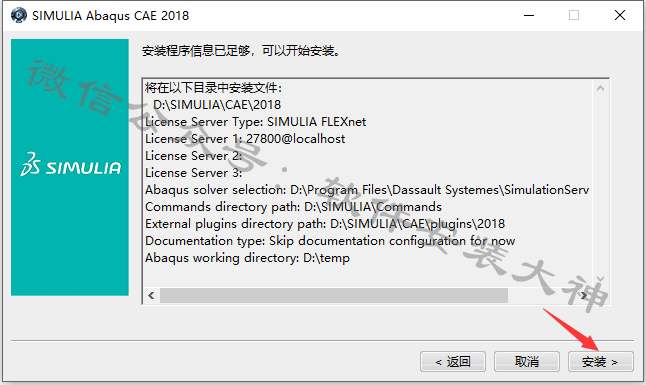This screenshot has width=646, height=385.
Task: Click the SIMULIA Abaqus app icon in title bar
Action: (x=19, y=15)
